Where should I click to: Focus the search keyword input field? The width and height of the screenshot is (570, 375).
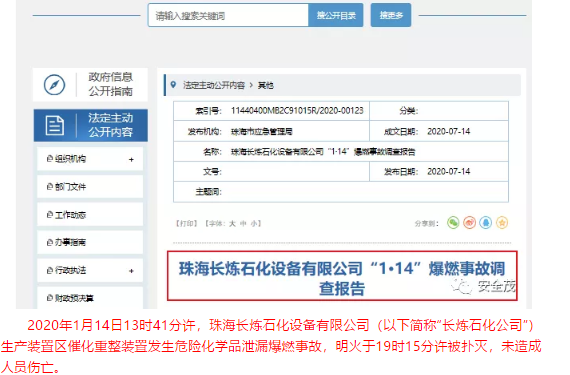click(x=228, y=15)
